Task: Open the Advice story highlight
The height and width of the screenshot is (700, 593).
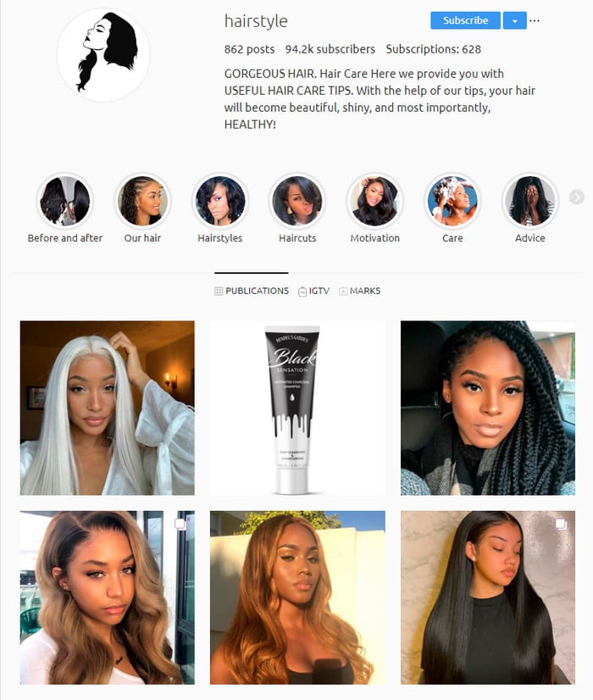Action: coord(530,201)
